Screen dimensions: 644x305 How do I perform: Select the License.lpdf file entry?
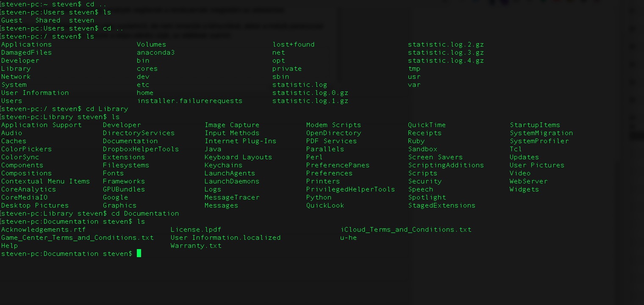[x=196, y=230]
